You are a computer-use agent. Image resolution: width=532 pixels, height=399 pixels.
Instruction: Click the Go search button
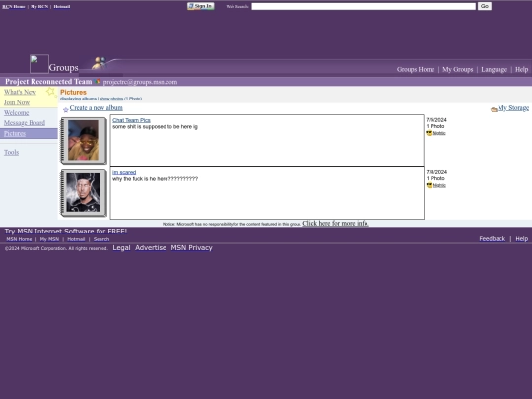point(485,6)
